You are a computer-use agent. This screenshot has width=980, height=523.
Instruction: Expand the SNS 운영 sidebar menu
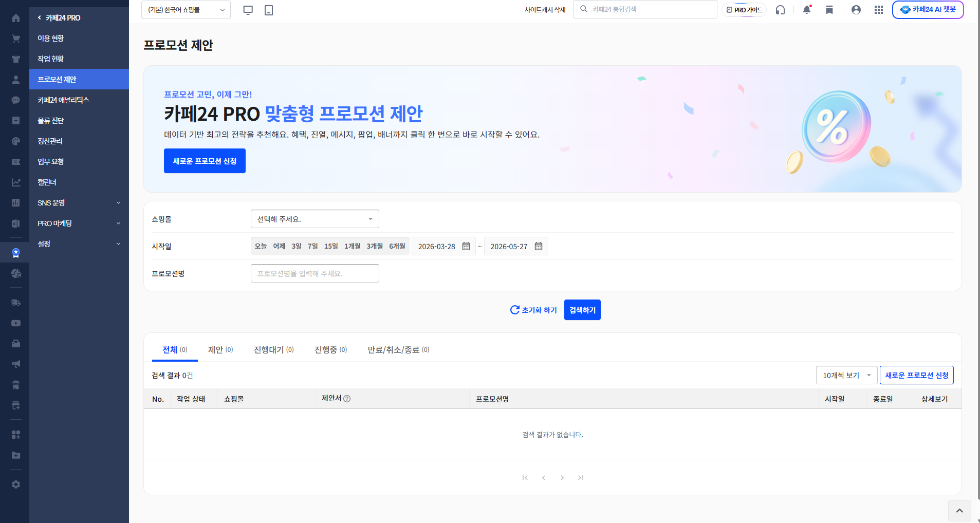(79, 203)
